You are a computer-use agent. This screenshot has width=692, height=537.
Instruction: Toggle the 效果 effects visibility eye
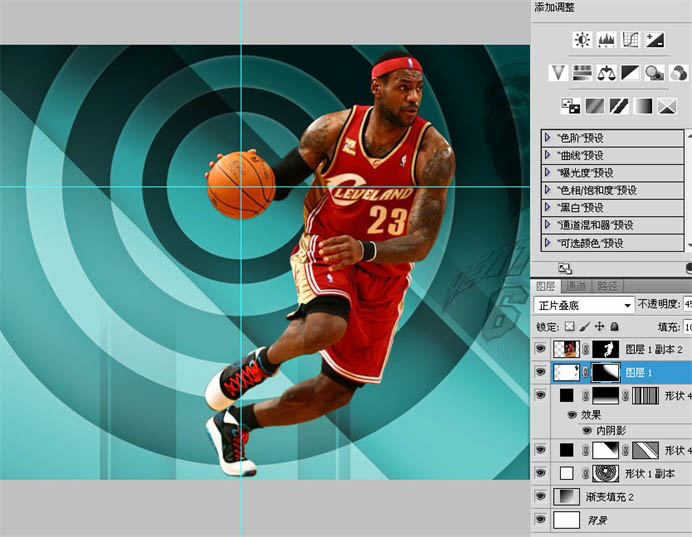[572, 415]
